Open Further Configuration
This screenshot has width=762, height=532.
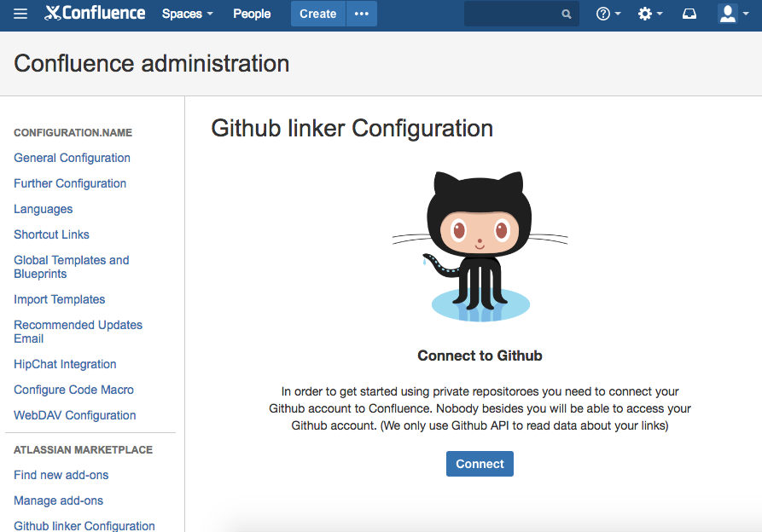click(x=70, y=183)
